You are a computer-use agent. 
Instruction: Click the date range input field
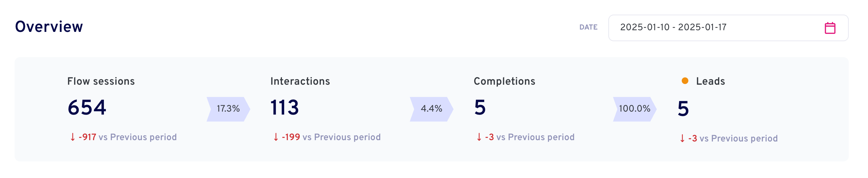pyautogui.click(x=728, y=28)
